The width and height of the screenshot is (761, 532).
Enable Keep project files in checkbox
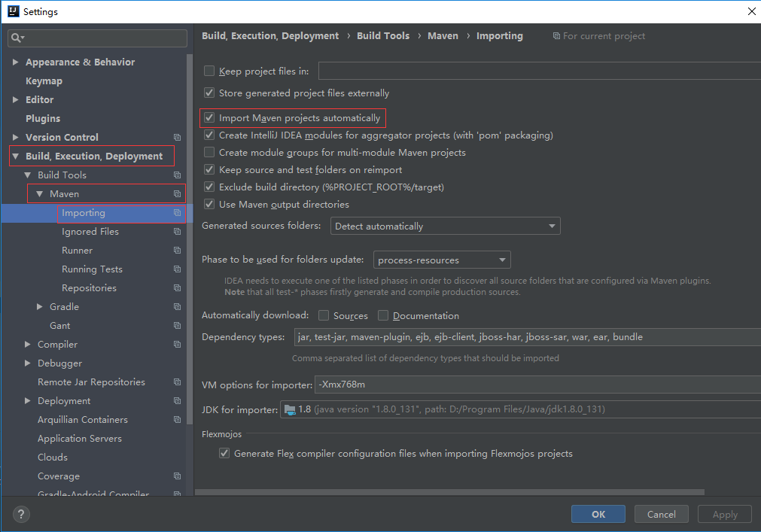209,71
